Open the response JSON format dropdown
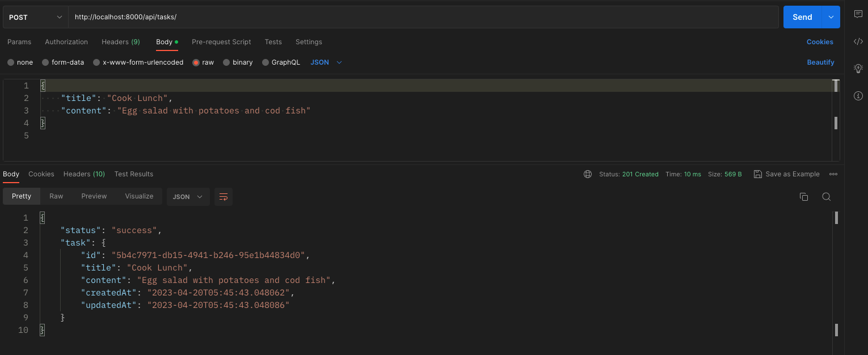The width and height of the screenshot is (868, 355). pos(188,197)
